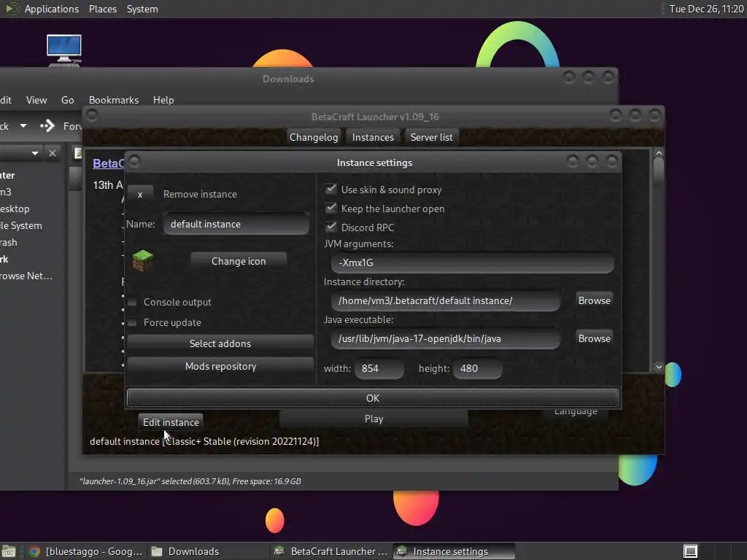Open the System menu
This screenshot has width=747, height=560.
tap(142, 9)
